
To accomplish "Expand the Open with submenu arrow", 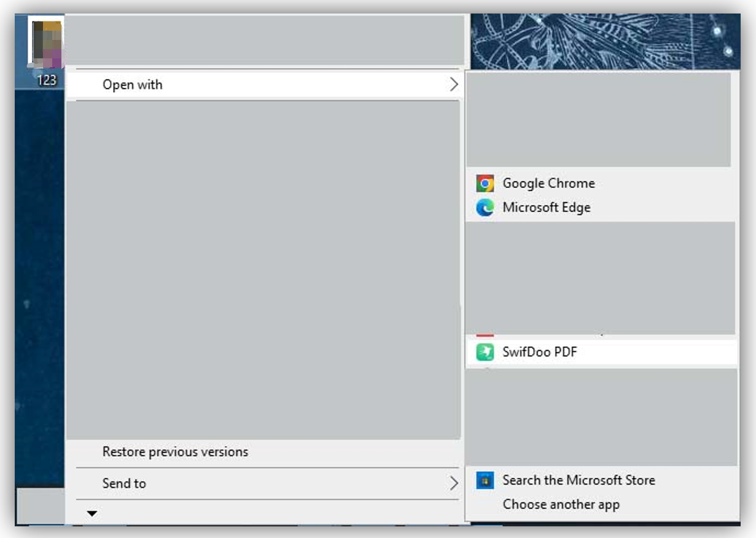I will (454, 84).
